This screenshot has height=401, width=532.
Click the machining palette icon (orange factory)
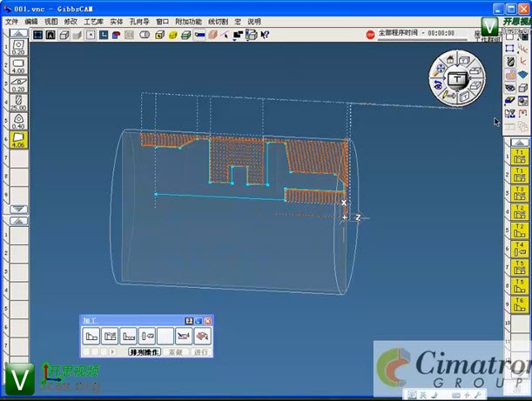[510, 75]
